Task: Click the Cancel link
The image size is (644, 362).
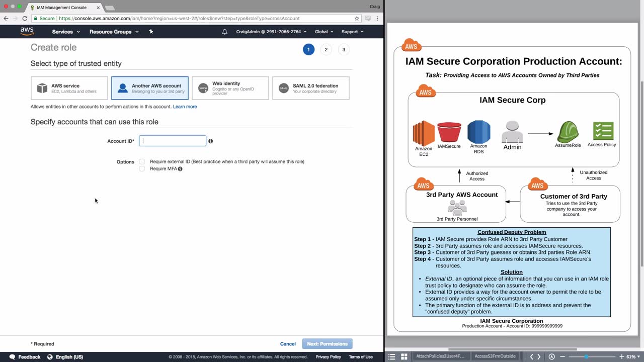Action: point(288,344)
